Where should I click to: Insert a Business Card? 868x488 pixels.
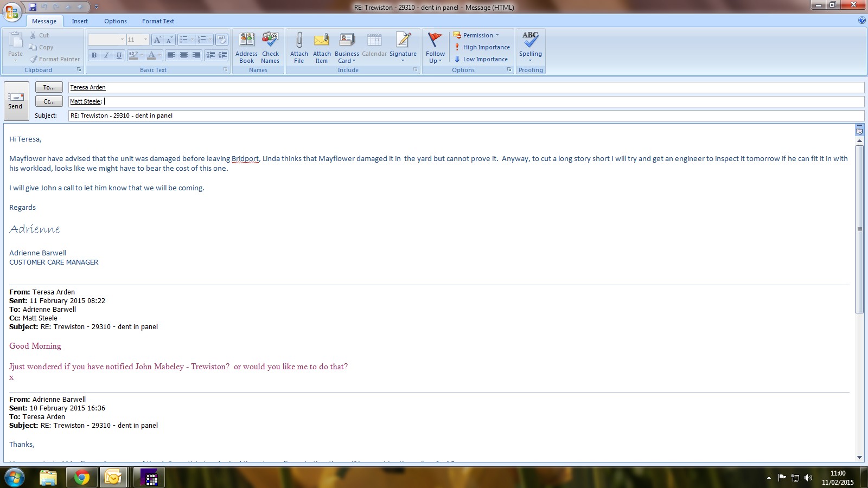[347, 48]
